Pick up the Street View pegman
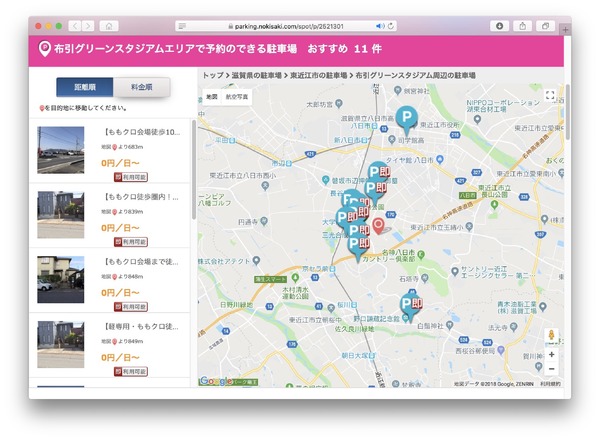The height and width of the screenshot is (440, 600). 551,334
